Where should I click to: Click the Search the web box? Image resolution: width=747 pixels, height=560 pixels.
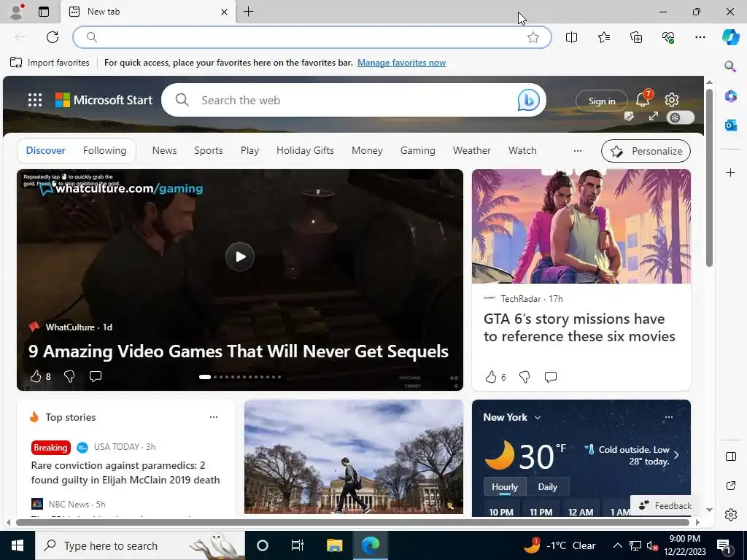coord(352,100)
